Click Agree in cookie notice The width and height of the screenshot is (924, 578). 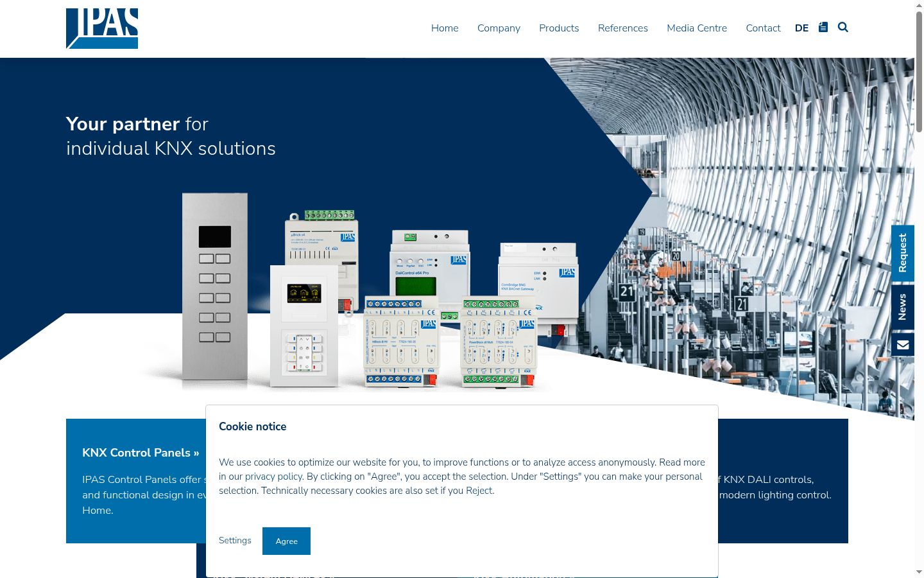tap(286, 541)
